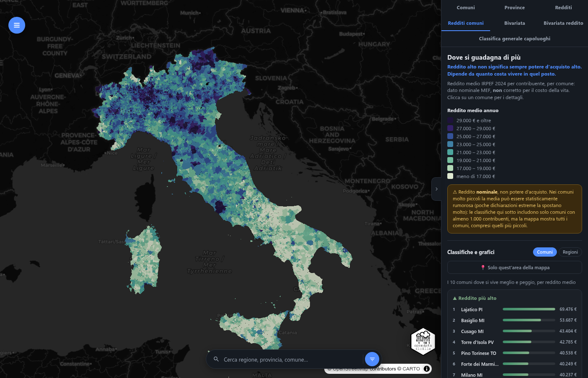The width and height of the screenshot is (588, 378).
Task: Click the 21.000 – 23.000 € legend swatch
Action: coord(450,152)
